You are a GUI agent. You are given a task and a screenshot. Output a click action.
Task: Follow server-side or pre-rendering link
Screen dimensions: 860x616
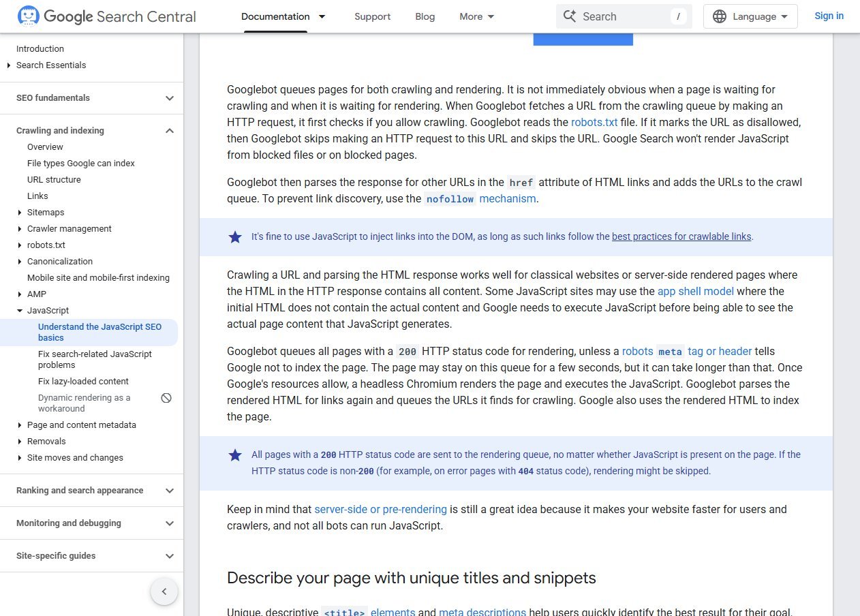point(380,510)
